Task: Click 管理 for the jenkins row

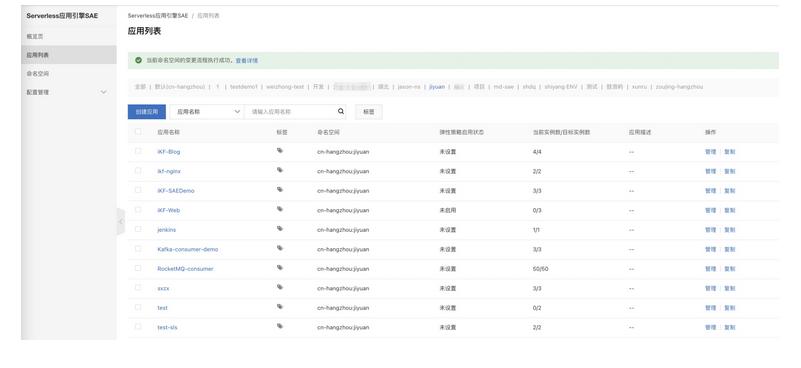Action: [x=710, y=230]
